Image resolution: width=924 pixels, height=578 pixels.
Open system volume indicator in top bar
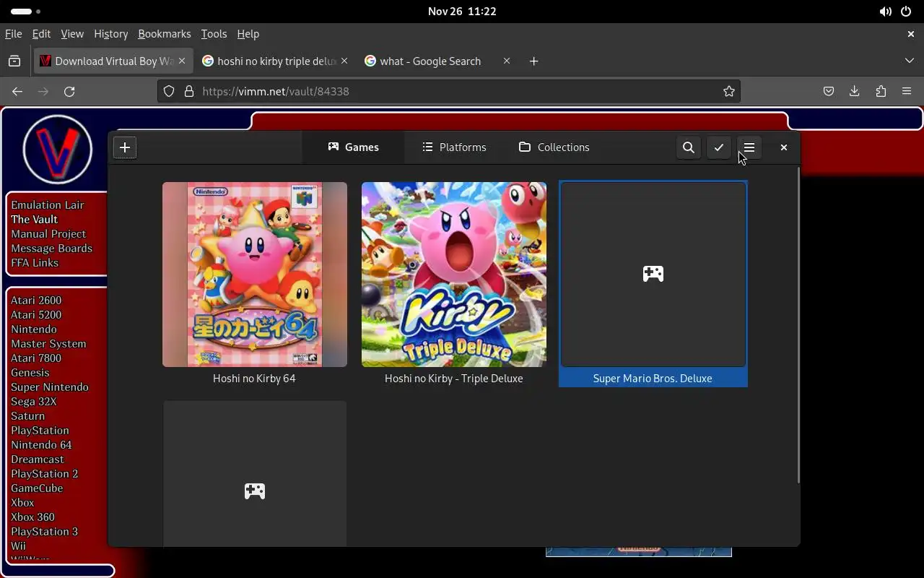click(x=885, y=12)
